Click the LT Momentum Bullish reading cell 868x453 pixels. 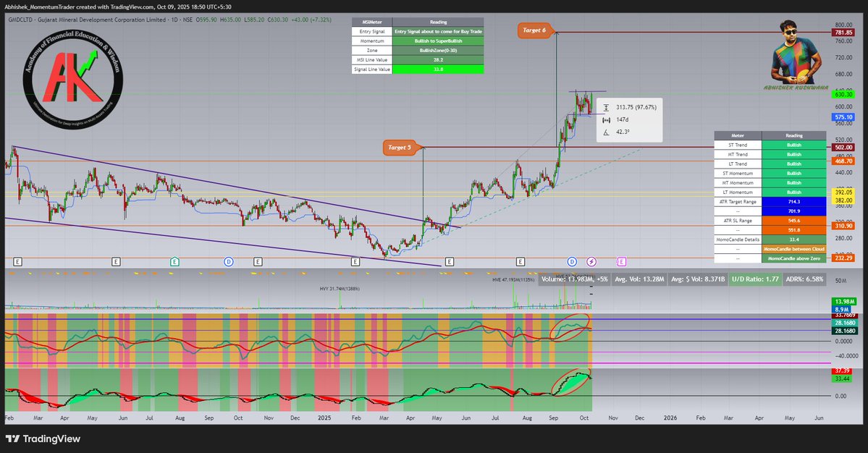[794, 192]
